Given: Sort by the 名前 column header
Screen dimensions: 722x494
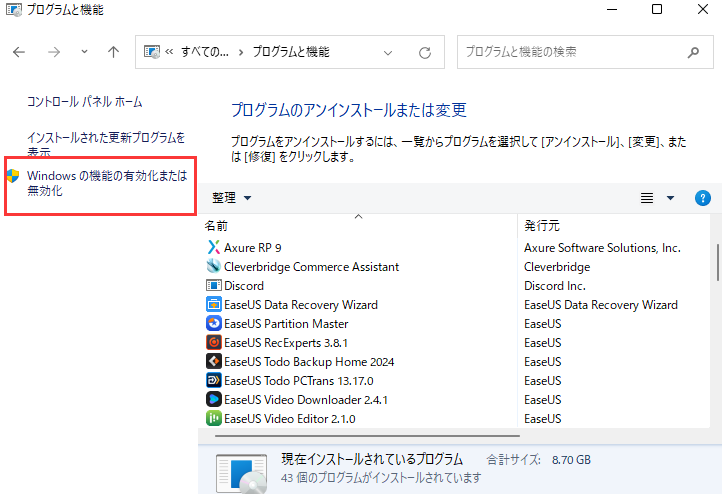Looking at the screenshot, I should (x=358, y=226).
